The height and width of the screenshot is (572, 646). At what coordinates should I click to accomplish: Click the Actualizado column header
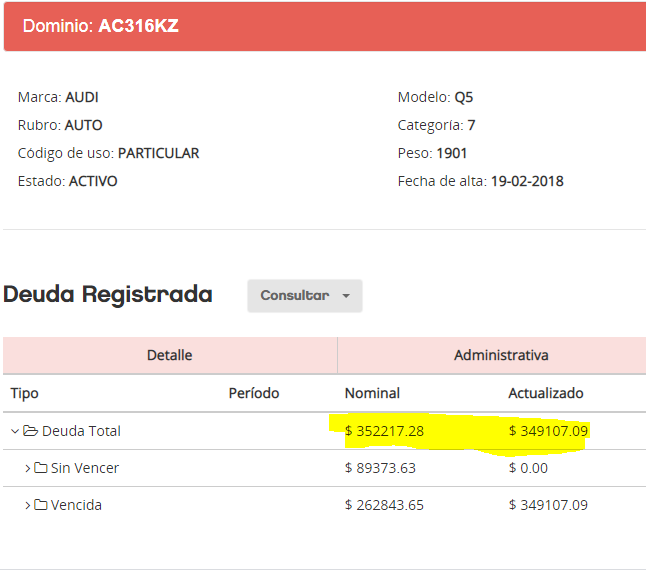545,393
